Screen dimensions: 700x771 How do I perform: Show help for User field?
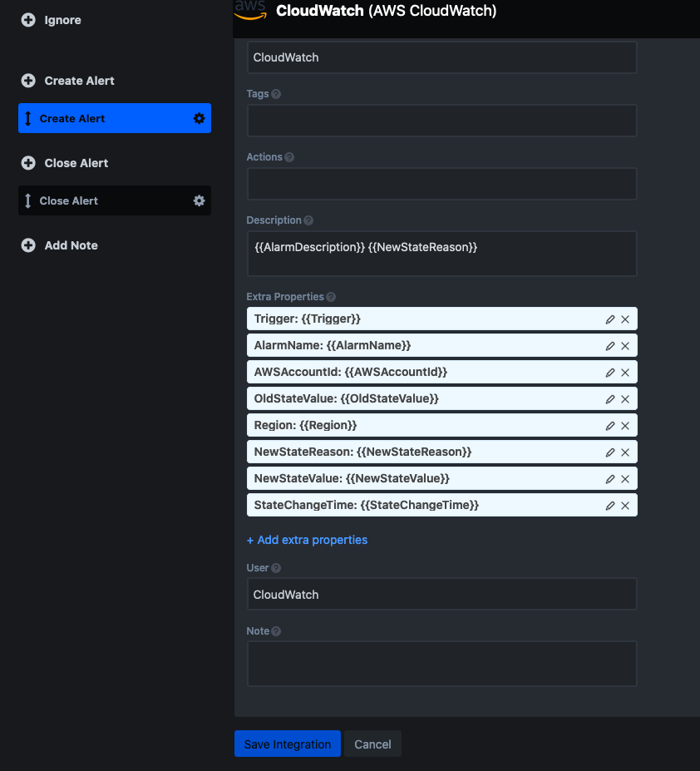pyautogui.click(x=276, y=568)
